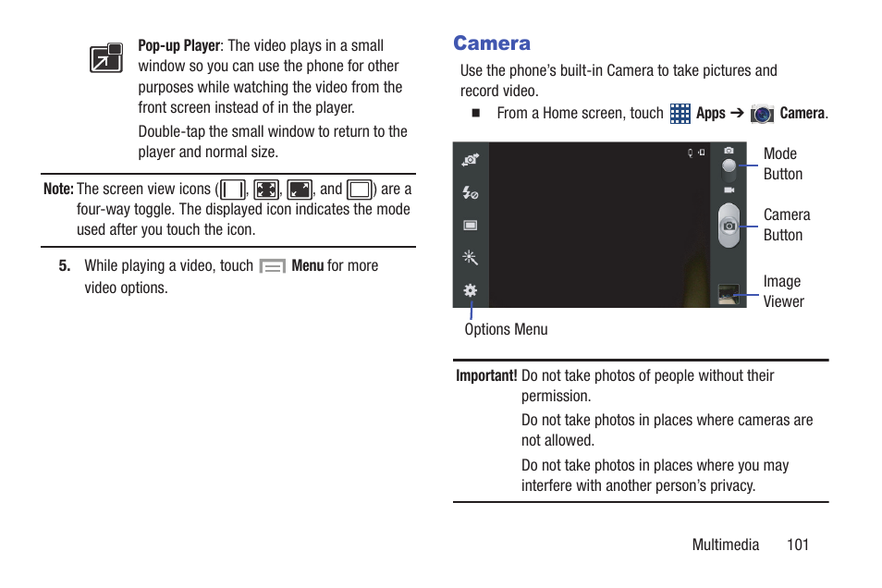Viewport: 882px width, 588px height.
Task: Tap the effects magic wand icon
Action: pyautogui.click(x=471, y=258)
